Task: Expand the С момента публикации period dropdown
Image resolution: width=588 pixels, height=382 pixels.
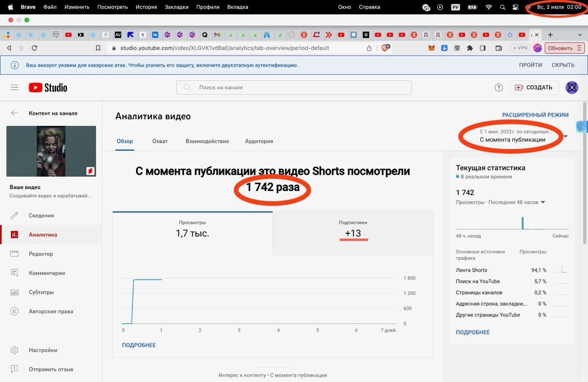Action: tap(565, 136)
